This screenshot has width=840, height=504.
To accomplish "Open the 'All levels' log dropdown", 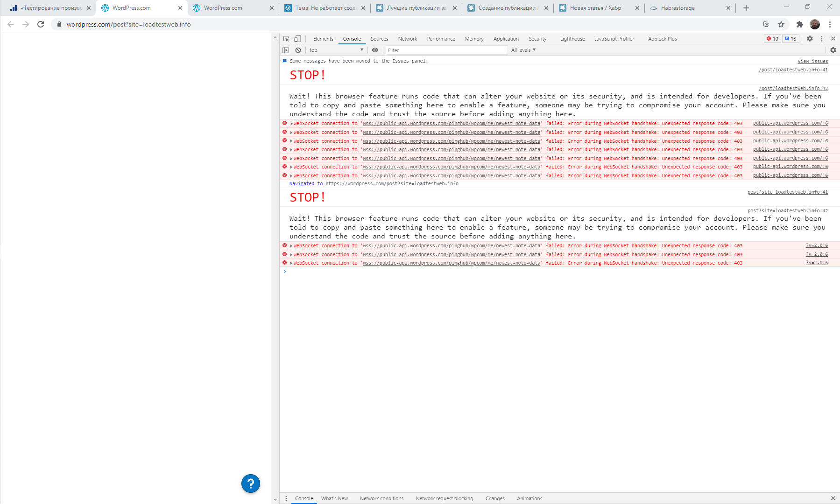I will pyautogui.click(x=523, y=50).
